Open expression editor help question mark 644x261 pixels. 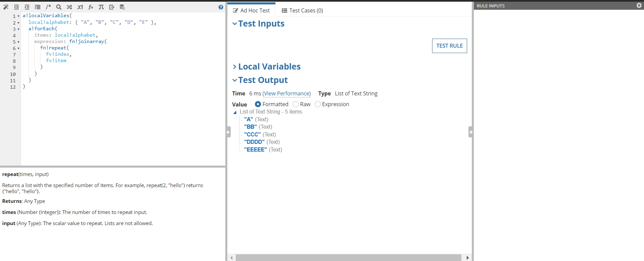point(221,7)
